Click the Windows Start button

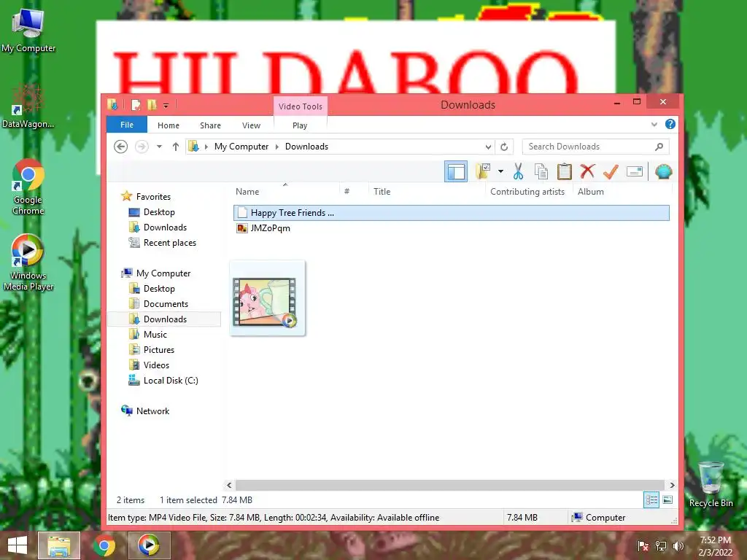tap(18, 545)
